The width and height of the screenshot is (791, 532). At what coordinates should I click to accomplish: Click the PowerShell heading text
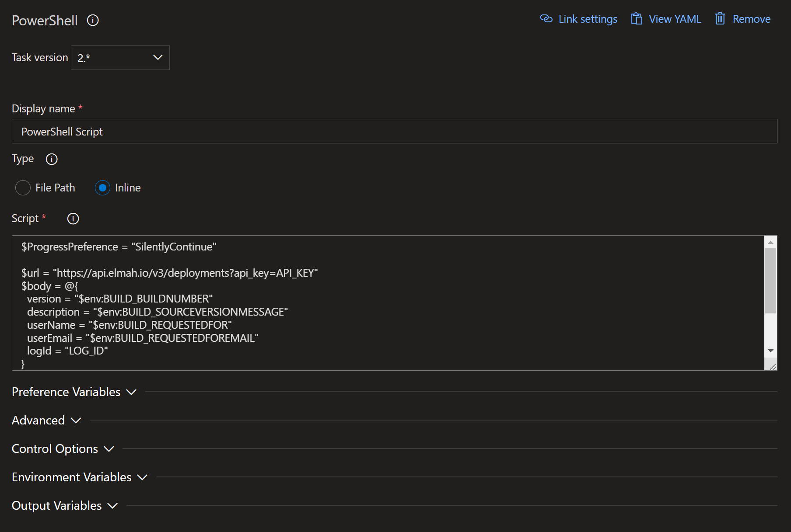[x=45, y=21]
